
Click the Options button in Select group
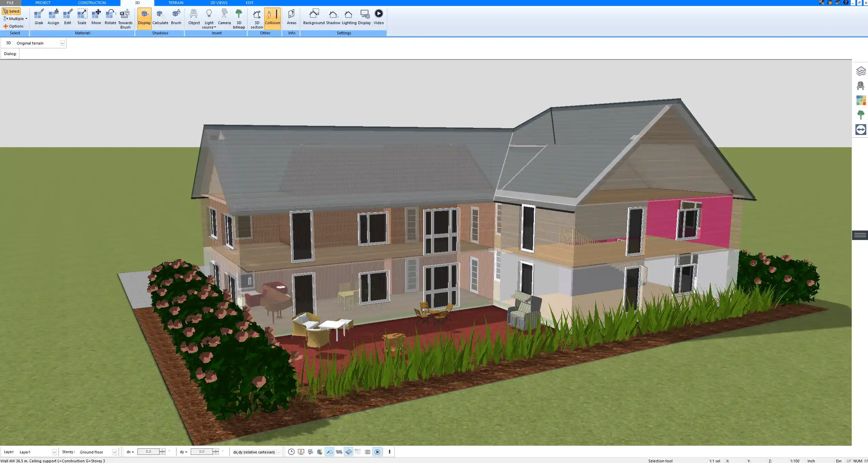point(14,26)
